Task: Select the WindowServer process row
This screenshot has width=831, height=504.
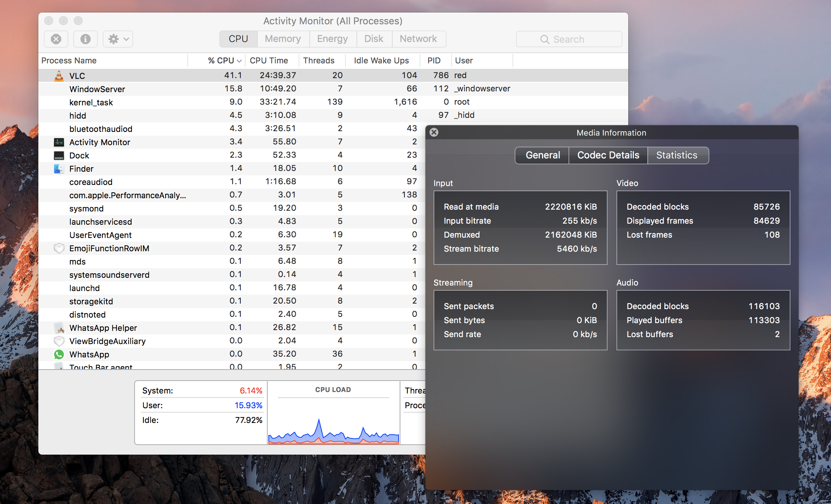Action: (x=333, y=89)
